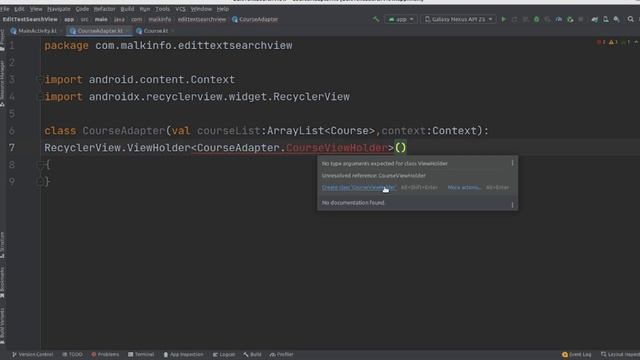Open the Galaxy Nexus API device dropdown
This screenshot has width=640, height=360.
click(x=458, y=19)
